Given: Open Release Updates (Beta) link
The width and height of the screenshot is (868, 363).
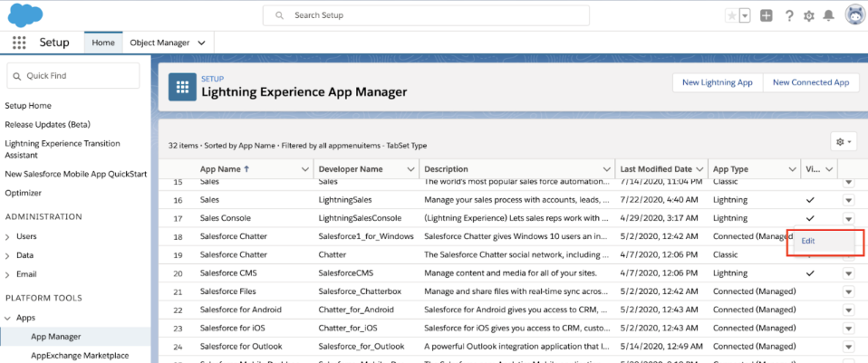Looking at the screenshot, I should pos(48,125).
